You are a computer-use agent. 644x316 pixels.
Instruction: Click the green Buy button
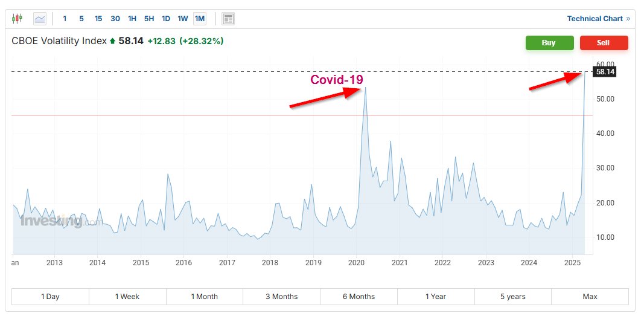549,43
